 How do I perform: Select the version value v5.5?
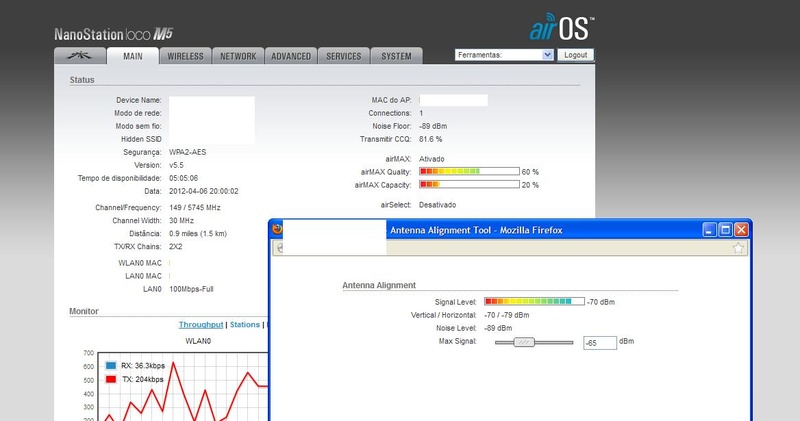point(176,165)
